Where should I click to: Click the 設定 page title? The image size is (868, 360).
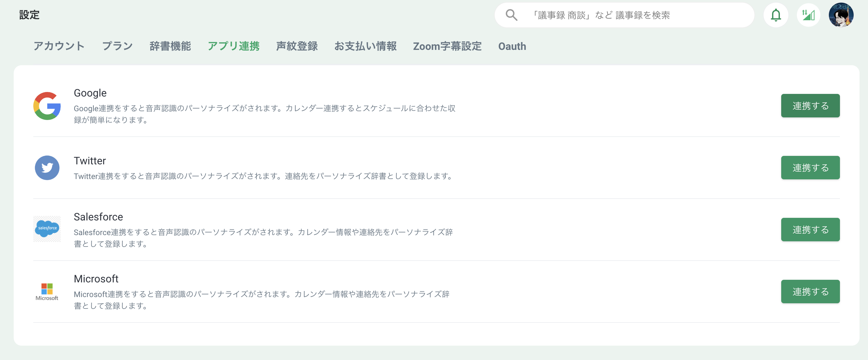[x=29, y=15]
